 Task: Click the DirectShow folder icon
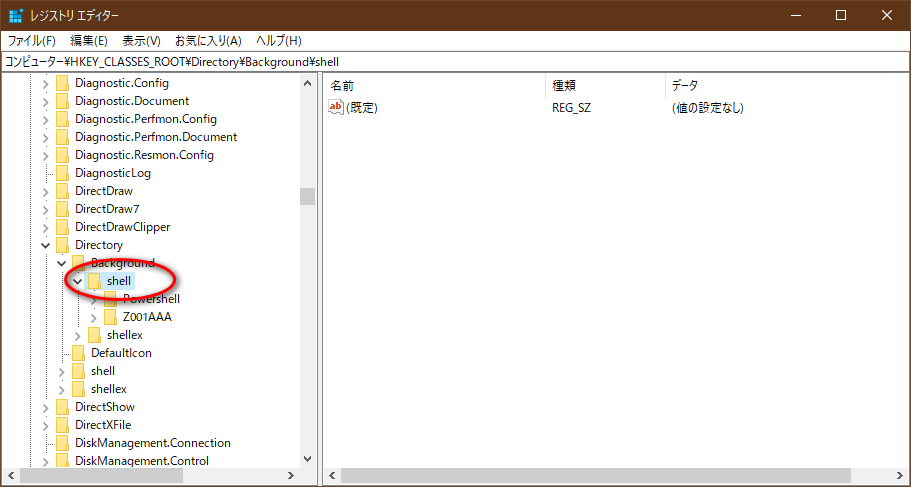click(x=62, y=407)
